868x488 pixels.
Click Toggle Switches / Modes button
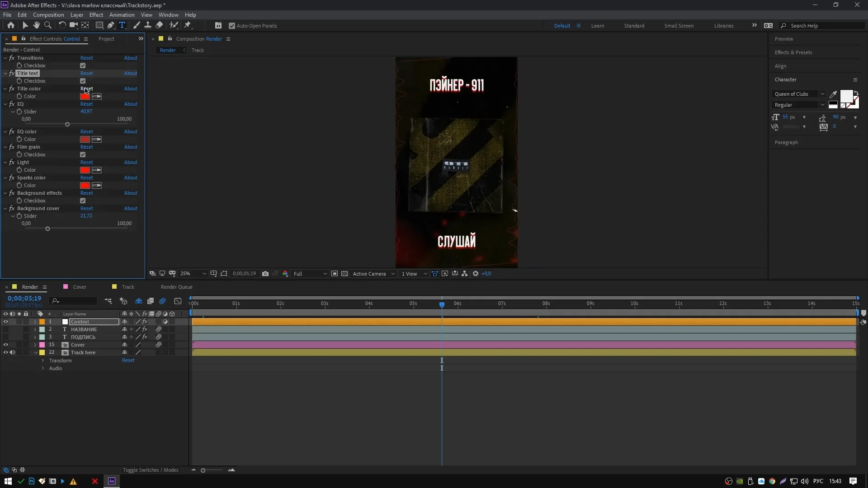pos(151,470)
